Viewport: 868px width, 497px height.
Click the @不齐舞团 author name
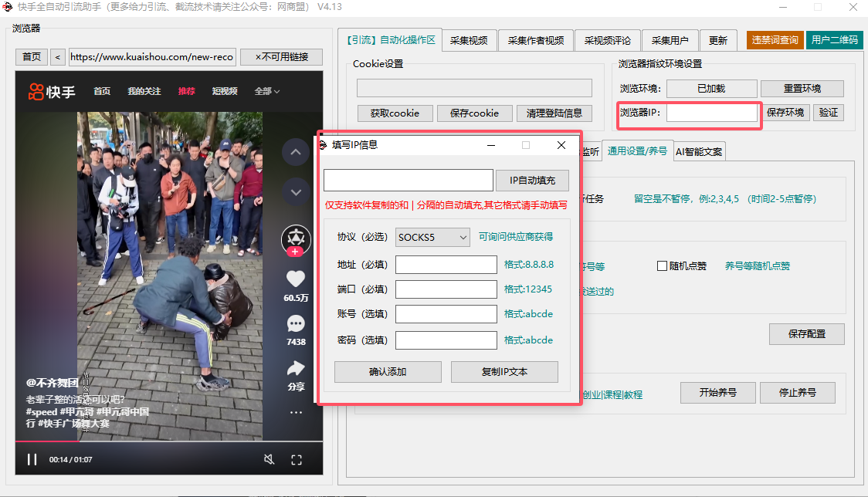click(x=52, y=383)
